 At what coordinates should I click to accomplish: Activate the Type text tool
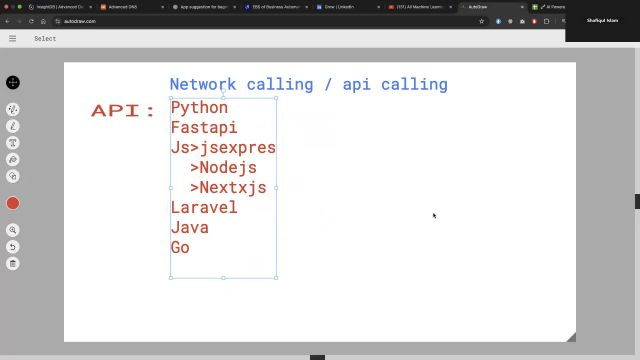tap(13, 143)
